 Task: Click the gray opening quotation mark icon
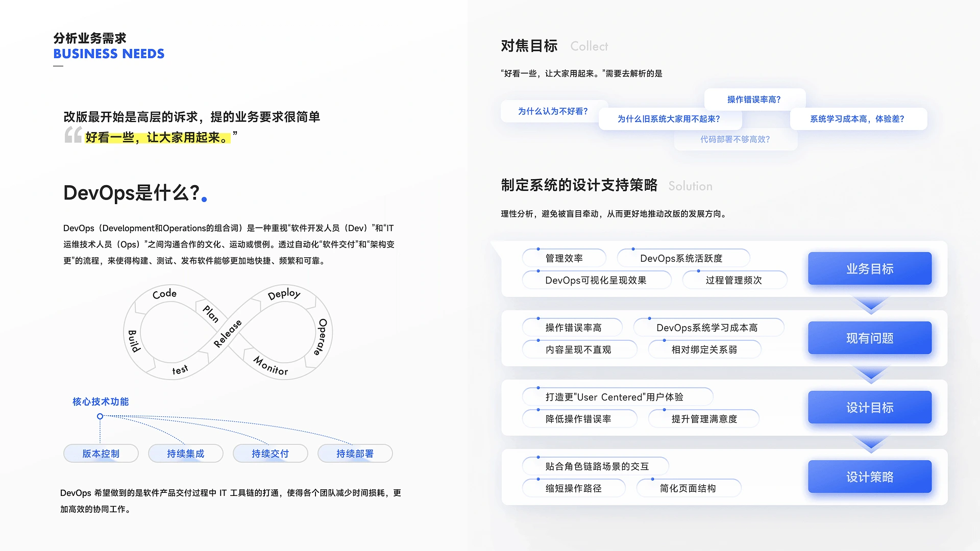click(73, 135)
